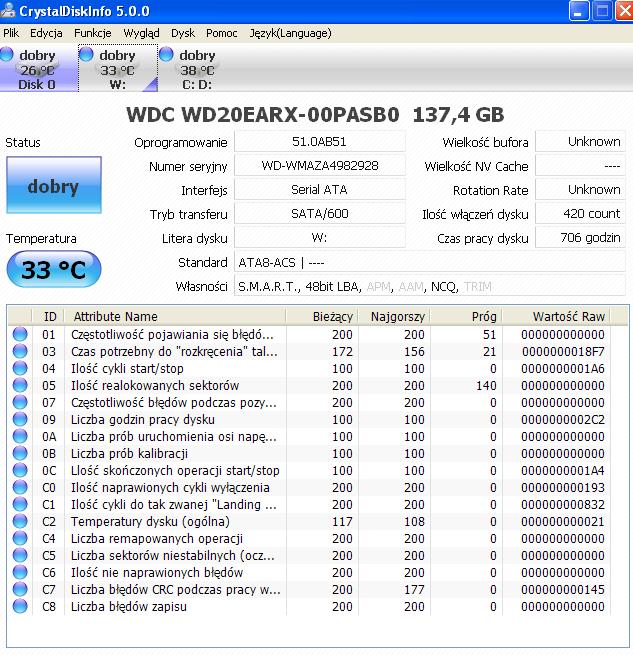The height and width of the screenshot is (655, 633).
Task: Click the Wartość Raw column header
Action: [x=556, y=316]
